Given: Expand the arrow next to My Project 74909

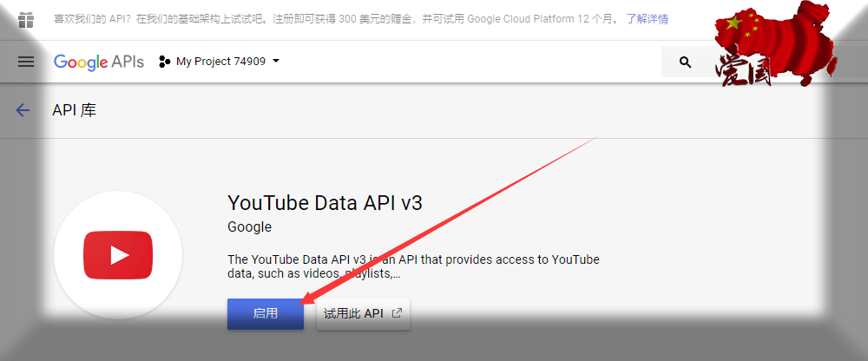Looking at the screenshot, I should [x=276, y=62].
